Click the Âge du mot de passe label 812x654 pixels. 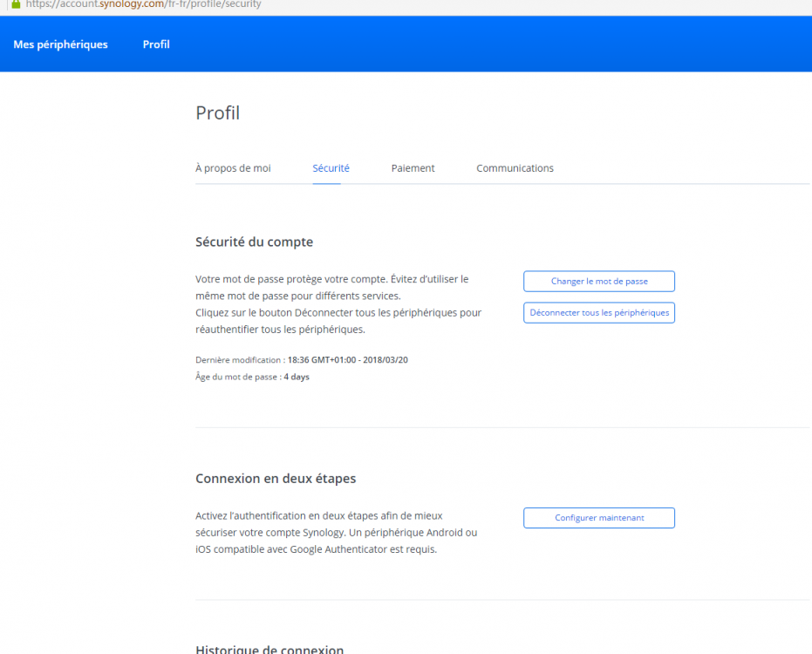[x=238, y=377]
